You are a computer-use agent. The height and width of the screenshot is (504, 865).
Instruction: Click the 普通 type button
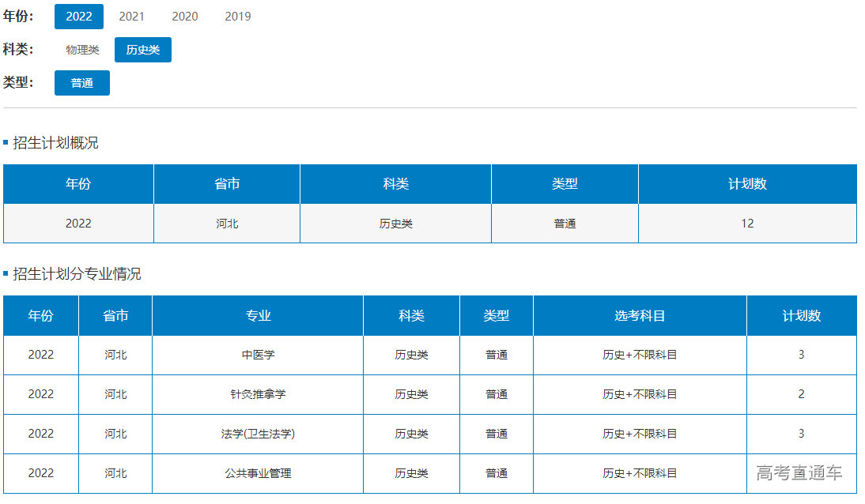[82, 83]
